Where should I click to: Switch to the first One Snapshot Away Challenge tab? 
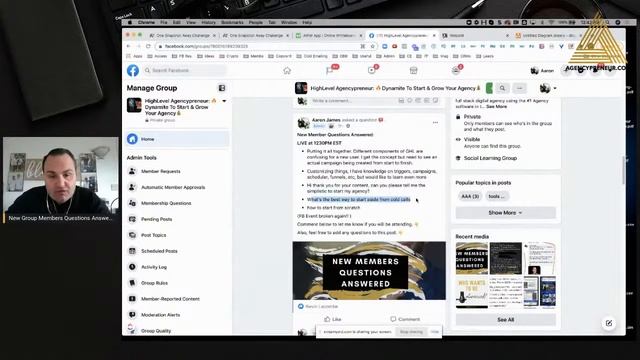tap(182, 36)
